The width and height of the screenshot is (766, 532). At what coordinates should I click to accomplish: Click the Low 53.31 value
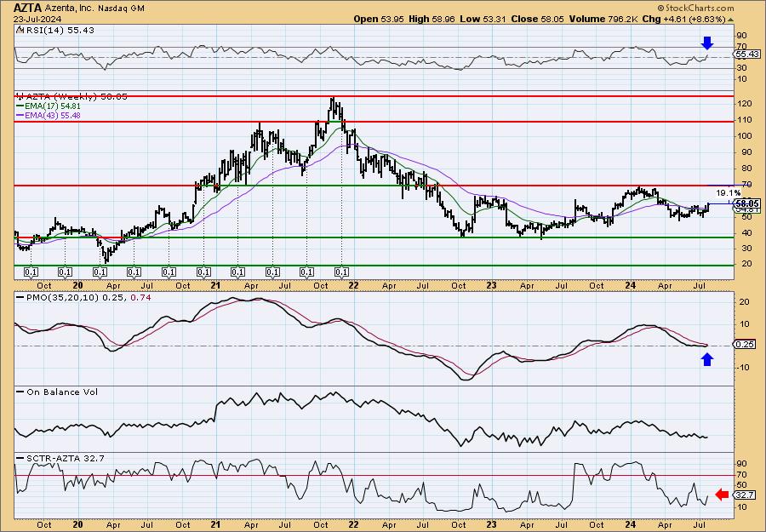point(483,19)
